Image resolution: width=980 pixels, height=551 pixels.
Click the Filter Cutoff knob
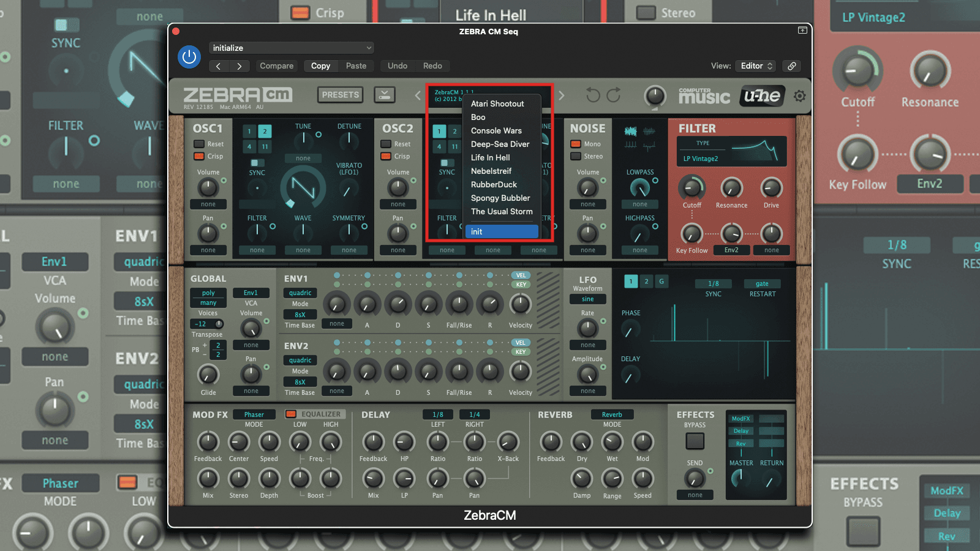(692, 188)
